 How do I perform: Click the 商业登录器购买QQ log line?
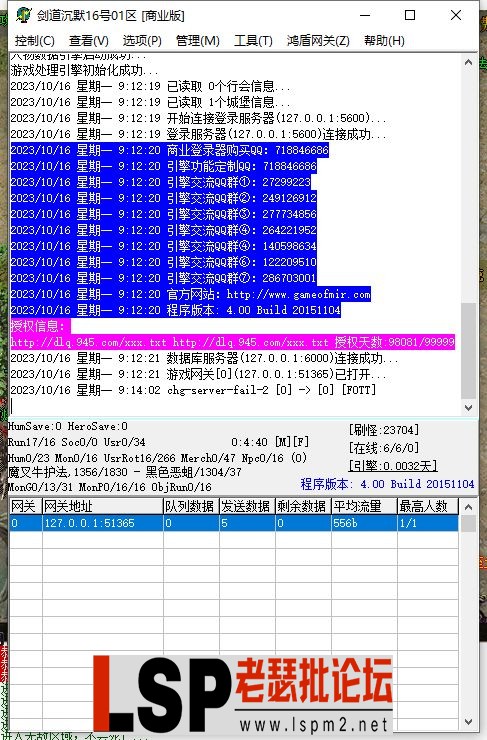coord(169,151)
